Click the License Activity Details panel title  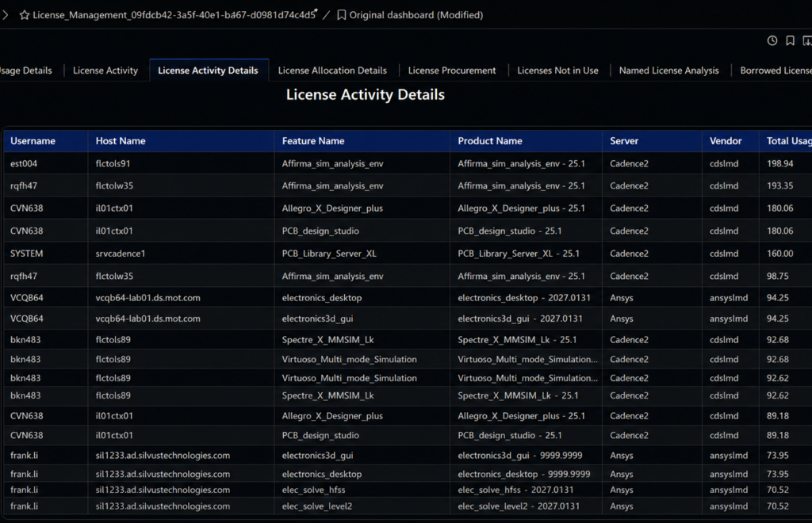pos(366,94)
